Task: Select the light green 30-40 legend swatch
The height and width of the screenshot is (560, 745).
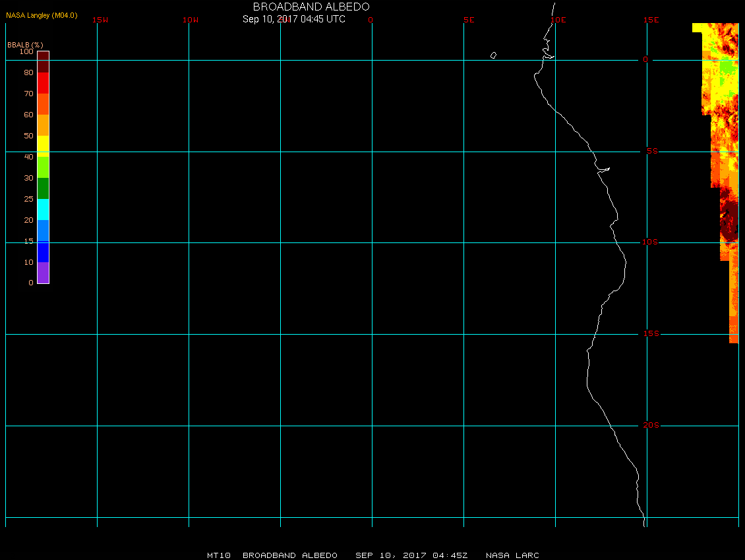Action: click(x=44, y=167)
